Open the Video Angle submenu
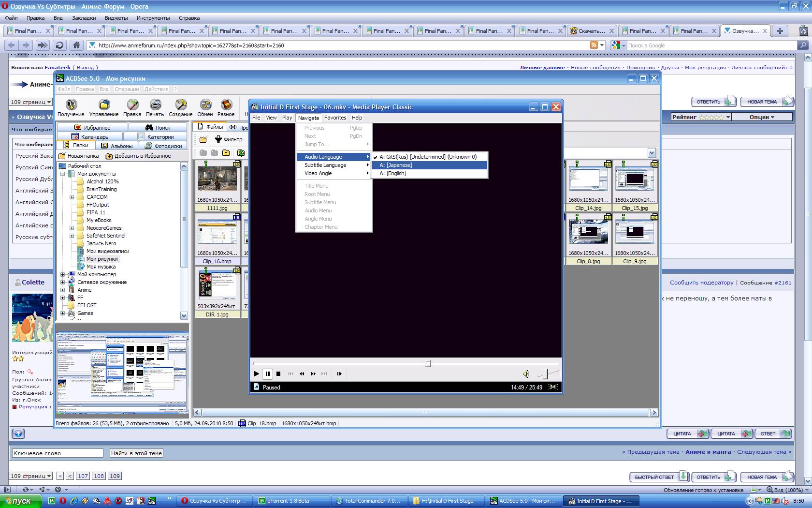The image size is (812, 508). (334, 173)
